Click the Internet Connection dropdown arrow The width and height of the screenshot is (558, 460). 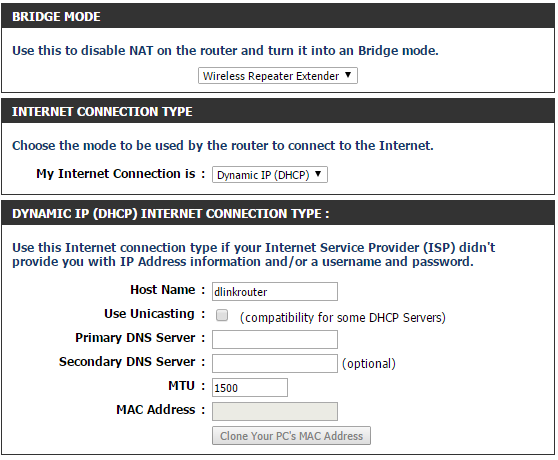tap(318, 174)
